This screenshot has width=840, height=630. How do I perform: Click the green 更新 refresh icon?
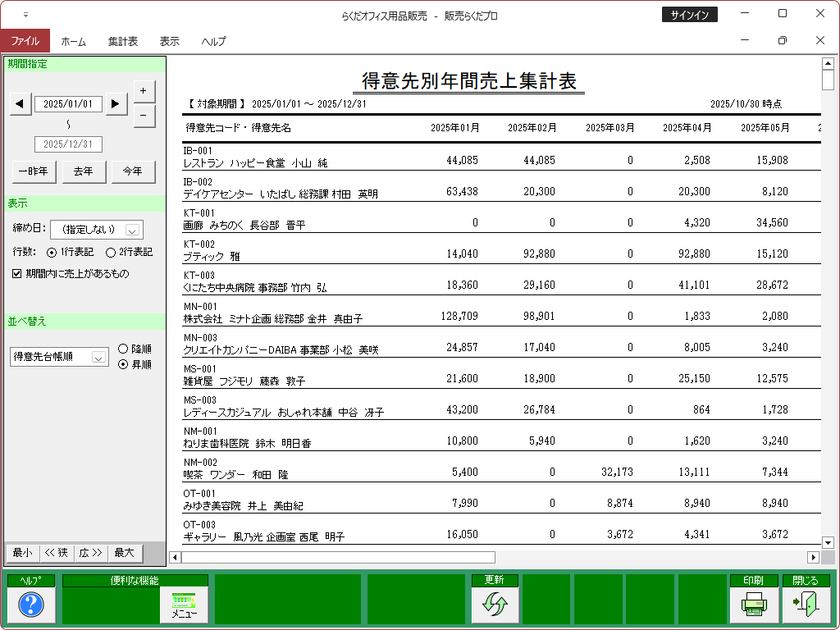click(495, 605)
